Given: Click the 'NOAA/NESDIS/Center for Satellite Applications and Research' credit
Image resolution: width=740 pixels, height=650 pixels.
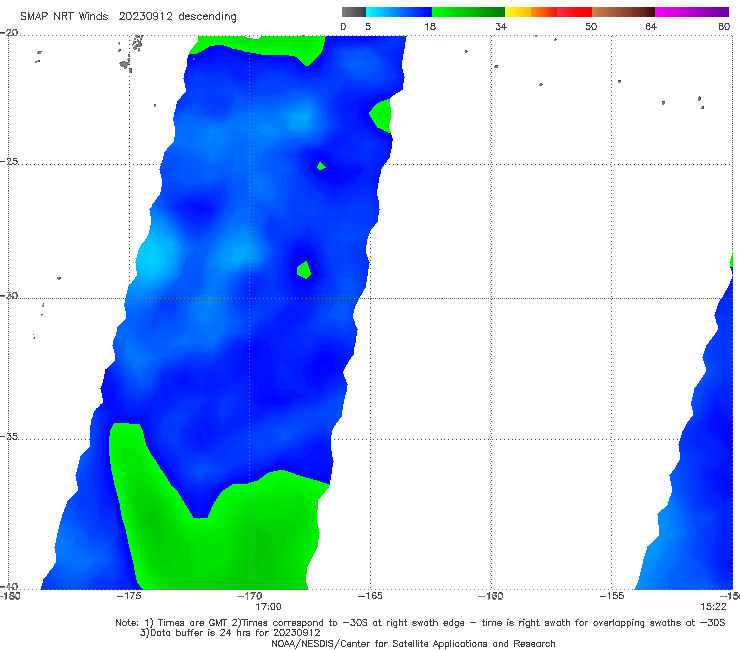Looking at the screenshot, I should pos(413,643).
